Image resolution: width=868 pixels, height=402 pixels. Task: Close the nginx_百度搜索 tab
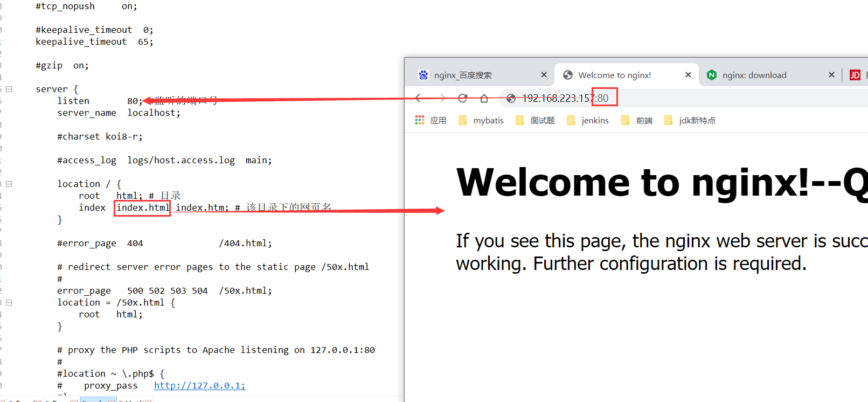[x=544, y=75]
